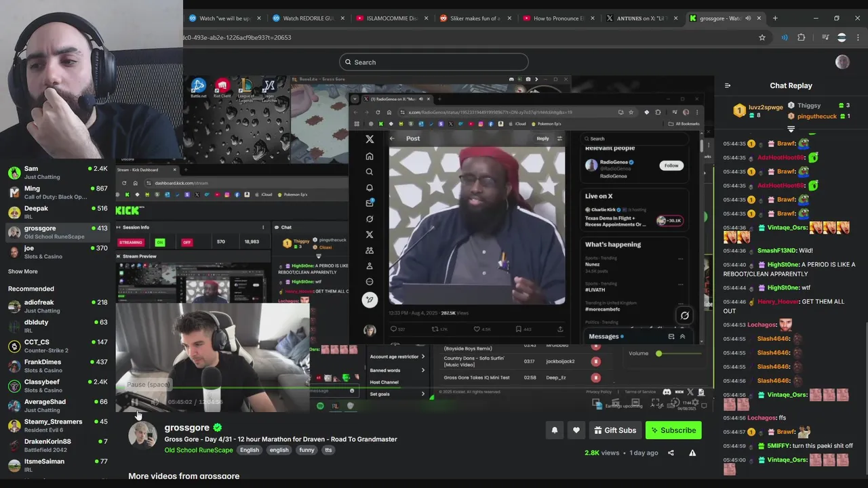The image size is (868, 488).
Task: Adjust Volume slider in streamed window
Action: pos(679,353)
